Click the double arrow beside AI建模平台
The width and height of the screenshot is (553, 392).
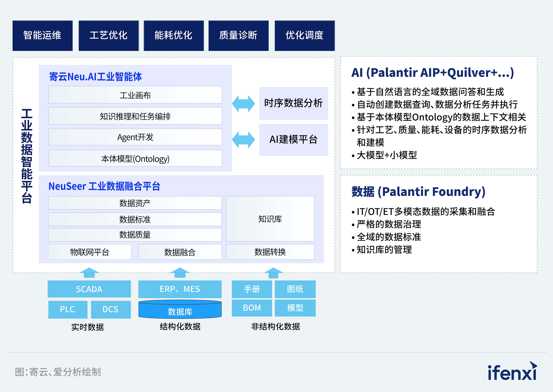[x=243, y=140]
